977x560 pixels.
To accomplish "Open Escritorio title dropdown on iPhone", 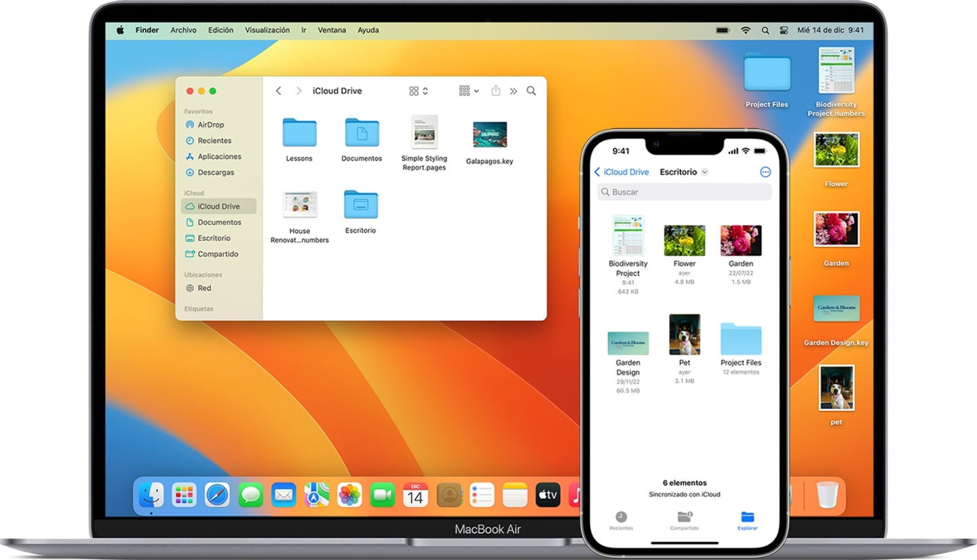I will [684, 172].
